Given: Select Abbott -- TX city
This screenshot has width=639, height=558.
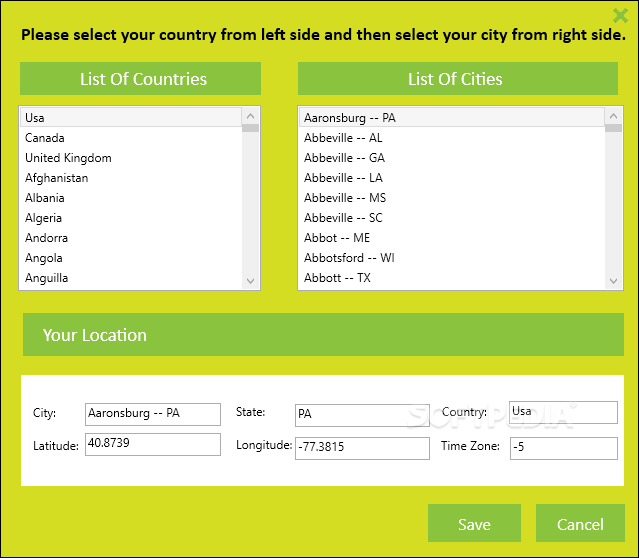Looking at the screenshot, I should pos(452,278).
